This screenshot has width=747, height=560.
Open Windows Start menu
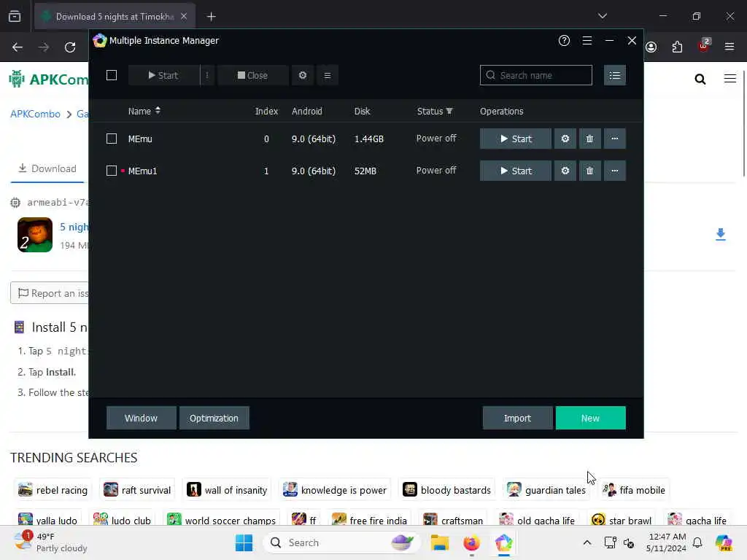[244, 542]
